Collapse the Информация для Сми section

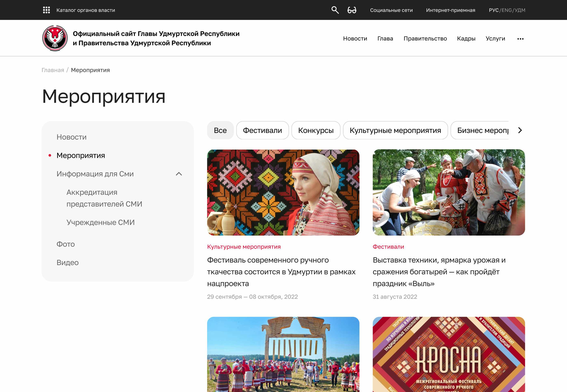[x=179, y=174]
